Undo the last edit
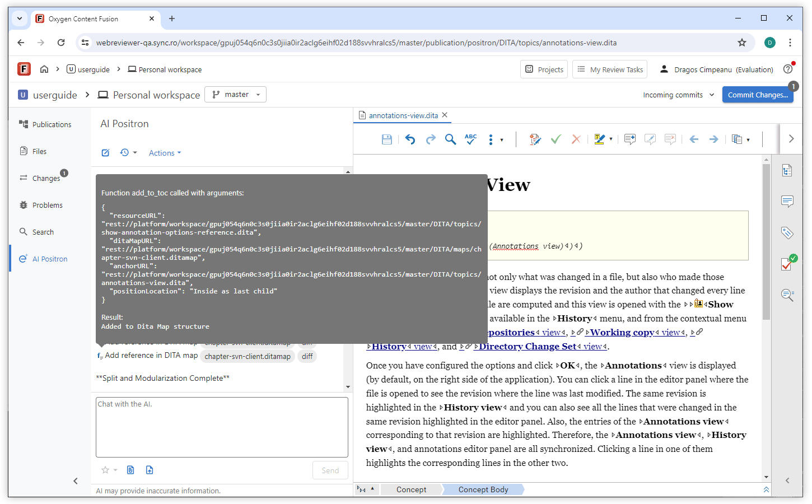812x504 pixels. pos(410,139)
